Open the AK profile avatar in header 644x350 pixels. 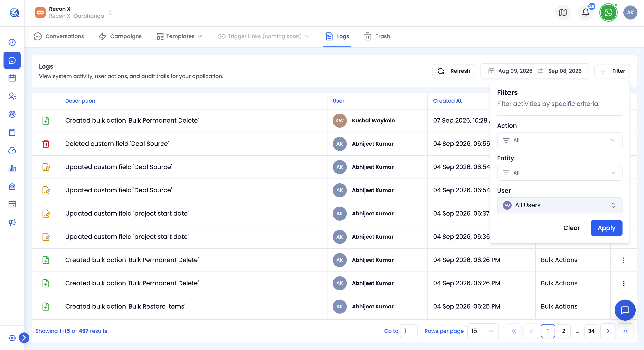[630, 12]
